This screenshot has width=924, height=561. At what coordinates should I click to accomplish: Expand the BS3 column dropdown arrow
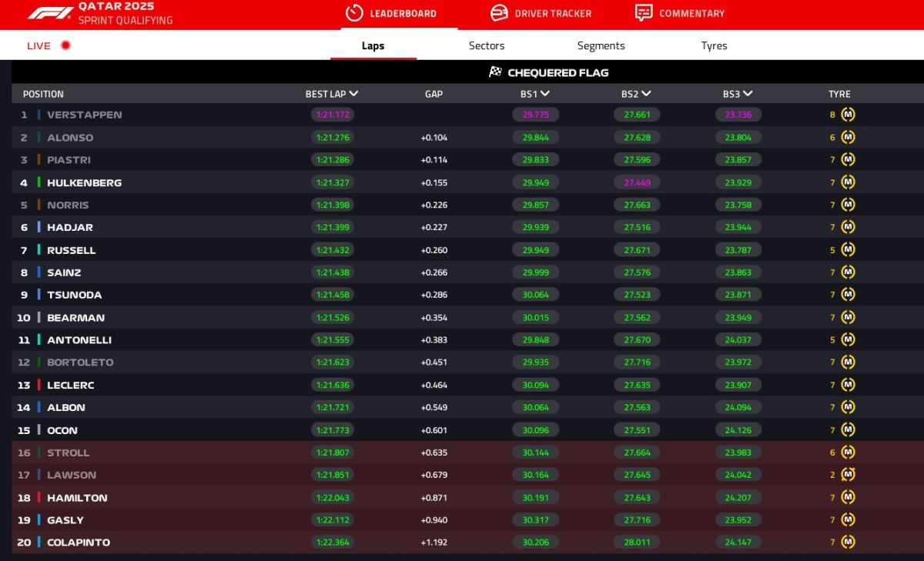748,94
